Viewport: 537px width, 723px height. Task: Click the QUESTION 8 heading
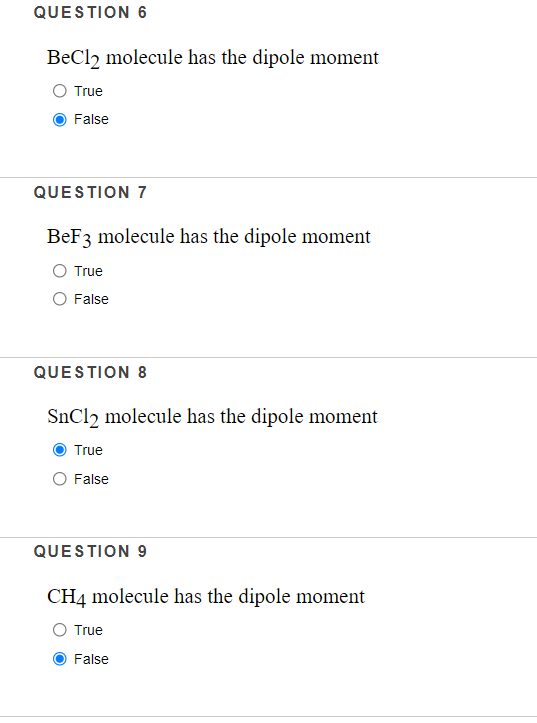pyautogui.click(x=90, y=372)
